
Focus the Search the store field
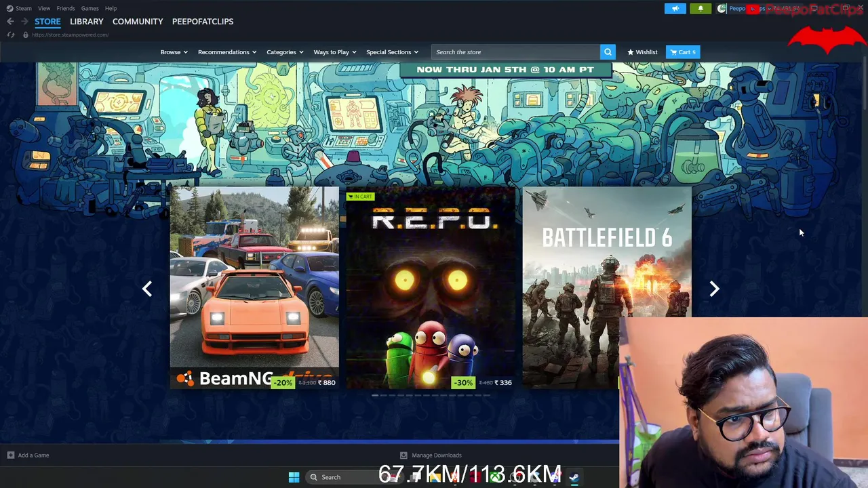point(515,52)
